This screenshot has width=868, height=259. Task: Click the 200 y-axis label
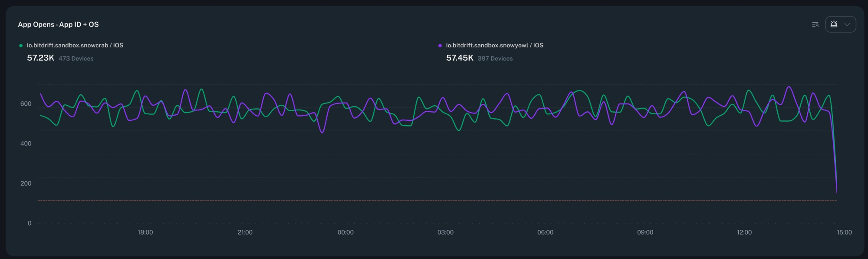click(26, 183)
